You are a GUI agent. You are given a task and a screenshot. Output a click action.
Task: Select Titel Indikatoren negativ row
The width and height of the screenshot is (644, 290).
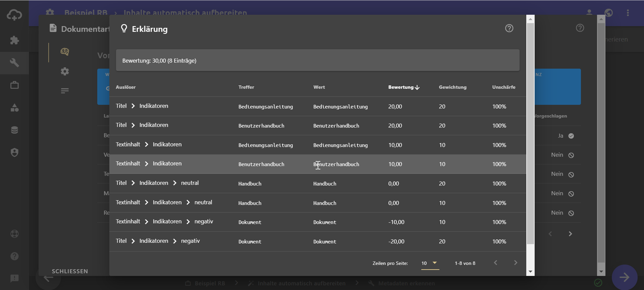point(318,241)
